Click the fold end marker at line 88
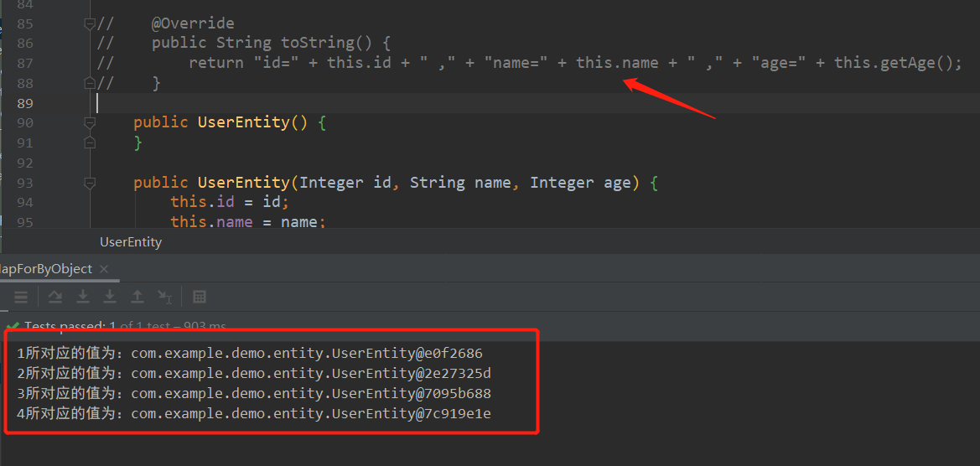Screen dimensions: 980x466 tap(90, 82)
